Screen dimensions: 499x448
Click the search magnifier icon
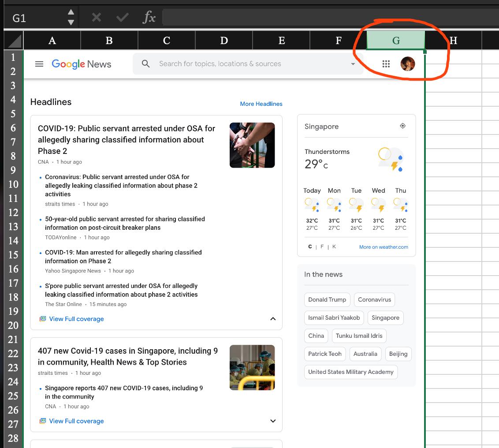point(146,64)
